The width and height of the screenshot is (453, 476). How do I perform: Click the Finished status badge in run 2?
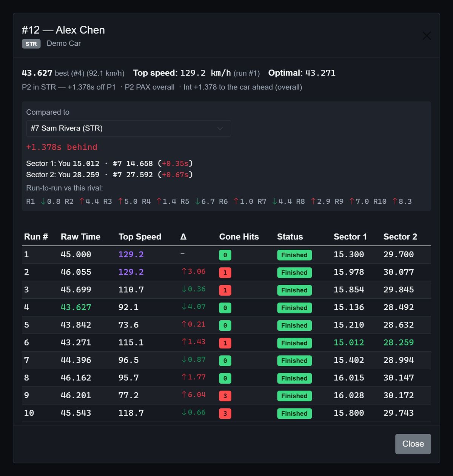tap(294, 273)
